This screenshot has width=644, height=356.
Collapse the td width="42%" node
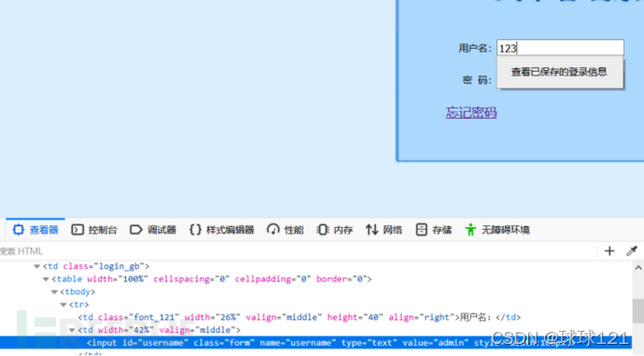point(72,330)
